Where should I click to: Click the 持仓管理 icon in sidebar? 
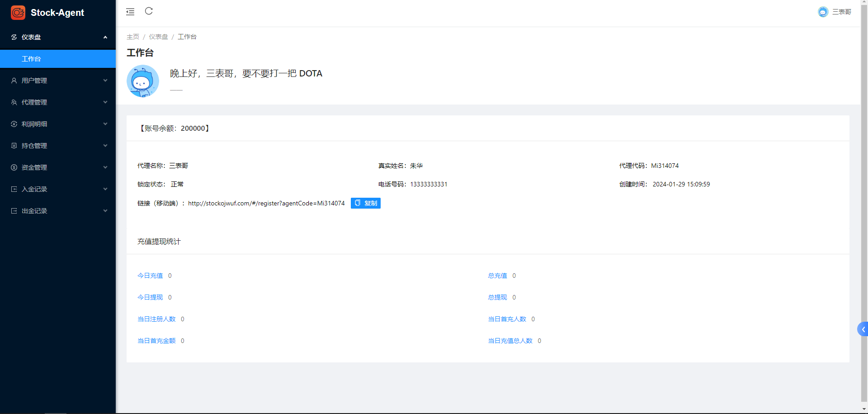14,146
